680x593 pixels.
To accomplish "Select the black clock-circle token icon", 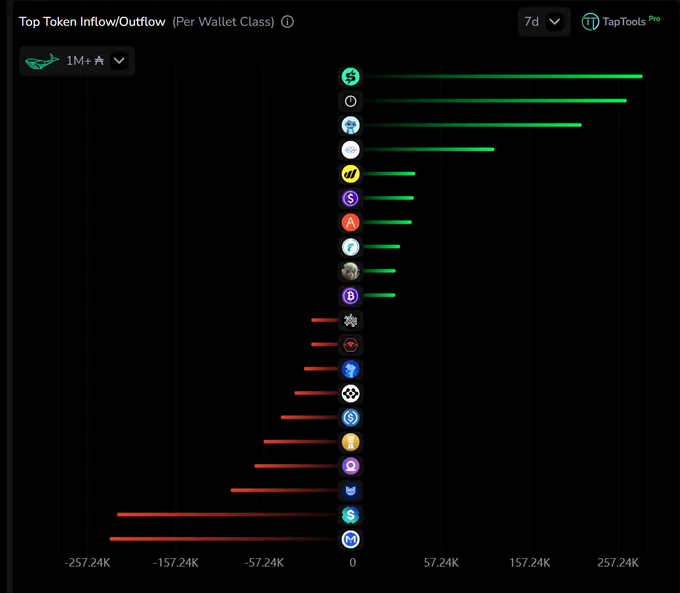I will [x=350, y=101].
